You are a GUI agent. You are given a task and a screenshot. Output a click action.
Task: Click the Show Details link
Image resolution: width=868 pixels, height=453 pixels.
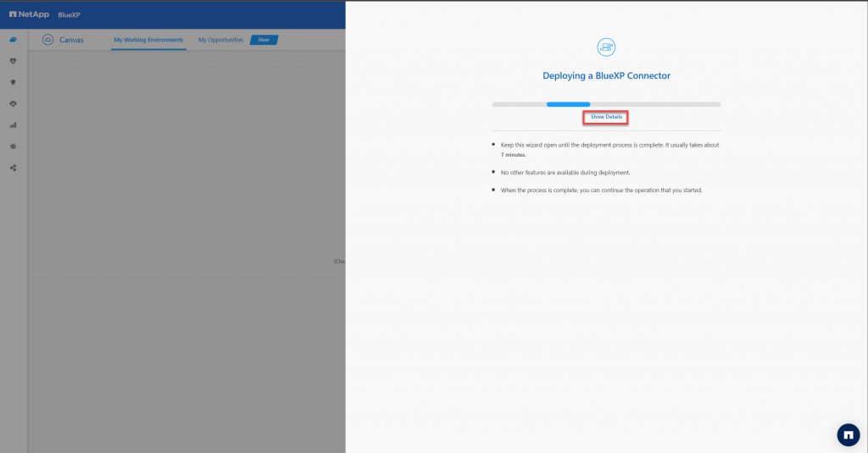pyautogui.click(x=605, y=117)
